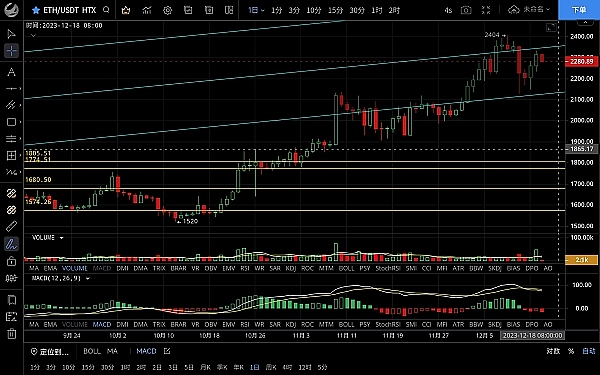Toggle MA overlay in bottom bar
This screenshot has width=600, height=375.
[112, 351]
